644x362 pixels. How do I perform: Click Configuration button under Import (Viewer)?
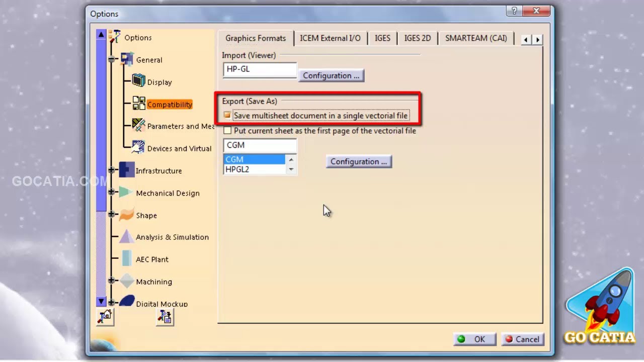331,76
